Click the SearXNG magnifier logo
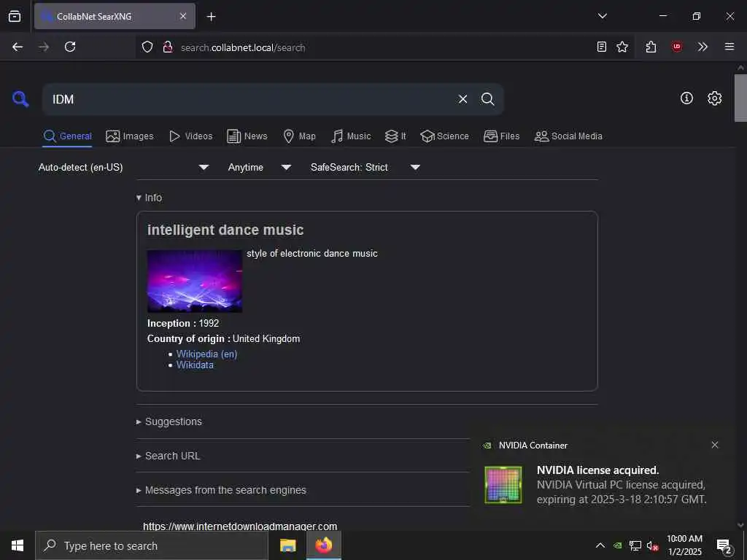747x560 pixels. [x=20, y=99]
